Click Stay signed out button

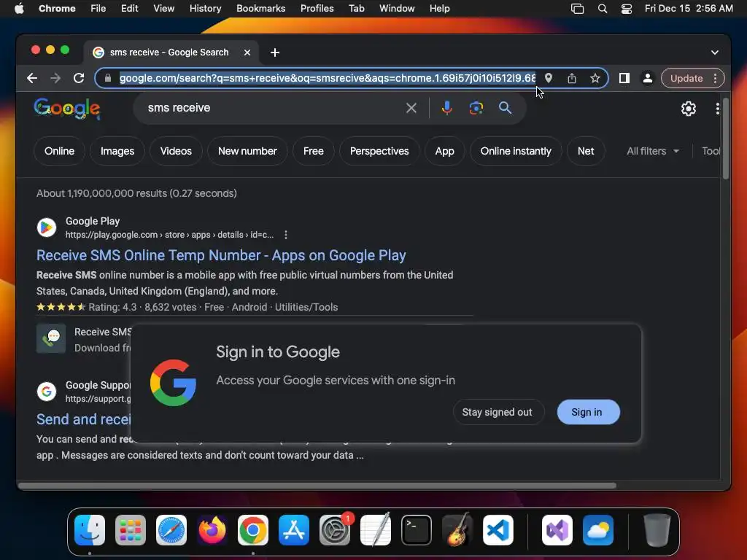[x=498, y=412]
